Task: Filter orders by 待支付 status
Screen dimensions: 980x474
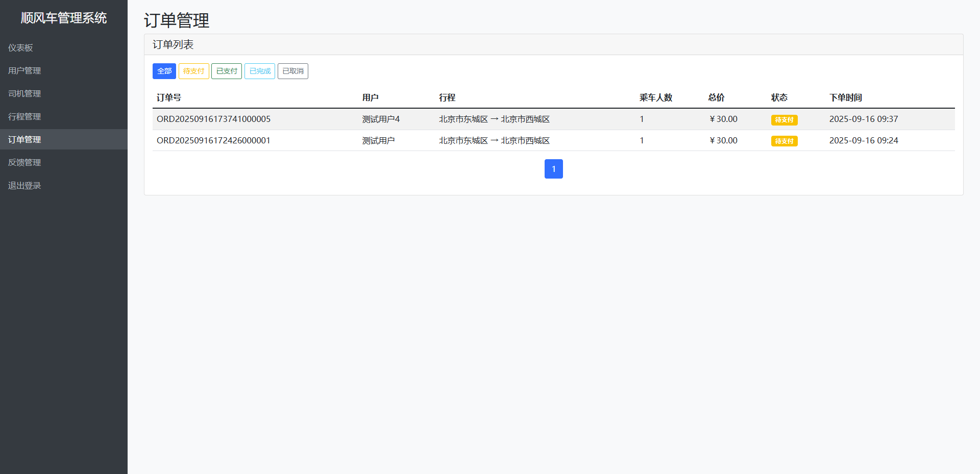Action: pyautogui.click(x=193, y=71)
